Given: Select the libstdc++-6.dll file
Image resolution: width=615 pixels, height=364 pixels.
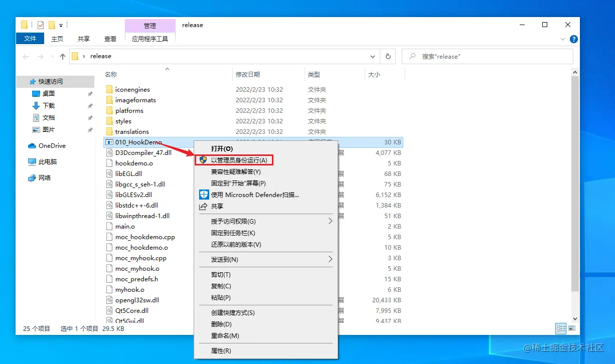Looking at the screenshot, I should point(136,206).
